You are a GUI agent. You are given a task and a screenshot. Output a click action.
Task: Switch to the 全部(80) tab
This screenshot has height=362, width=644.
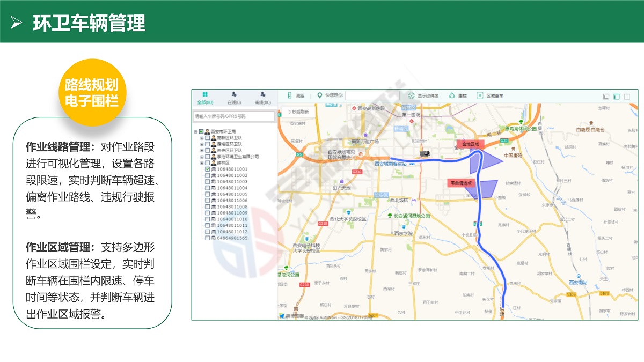coord(205,98)
